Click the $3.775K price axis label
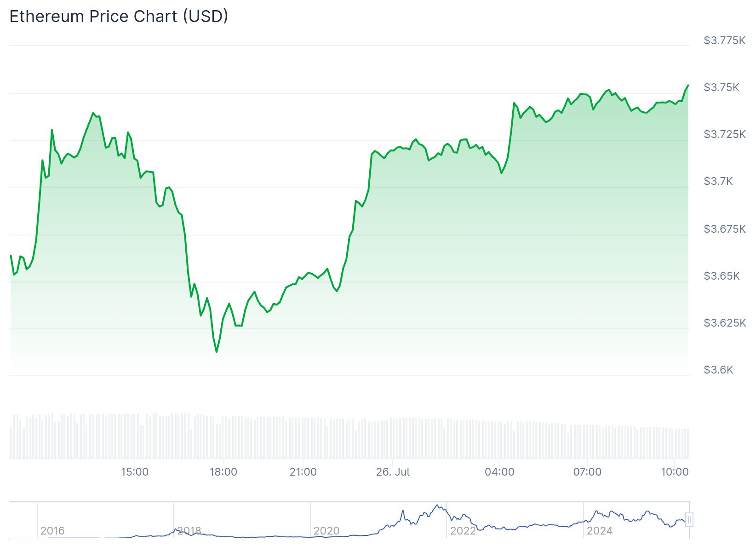 pyautogui.click(x=724, y=40)
